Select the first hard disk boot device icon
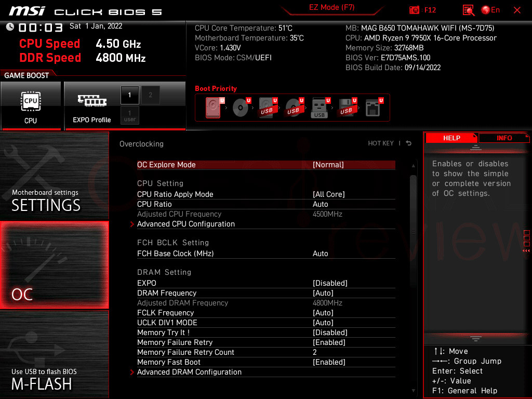 [215, 108]
